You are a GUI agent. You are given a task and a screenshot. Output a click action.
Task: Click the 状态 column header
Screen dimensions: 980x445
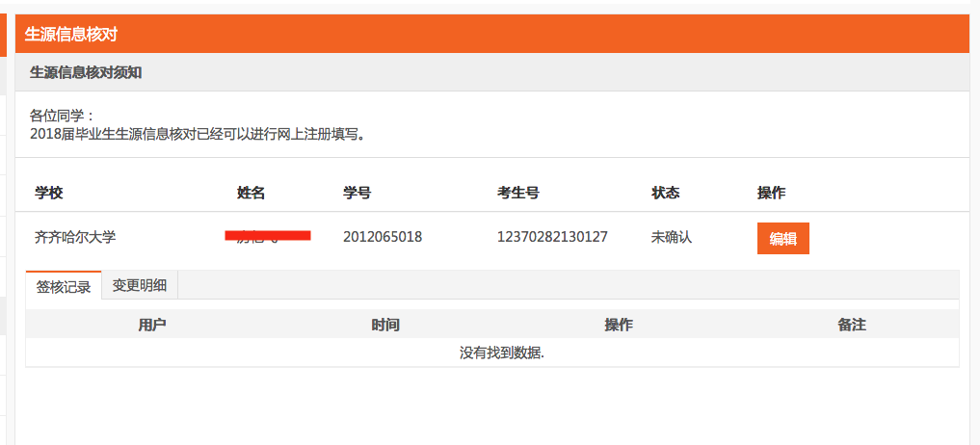665,193
